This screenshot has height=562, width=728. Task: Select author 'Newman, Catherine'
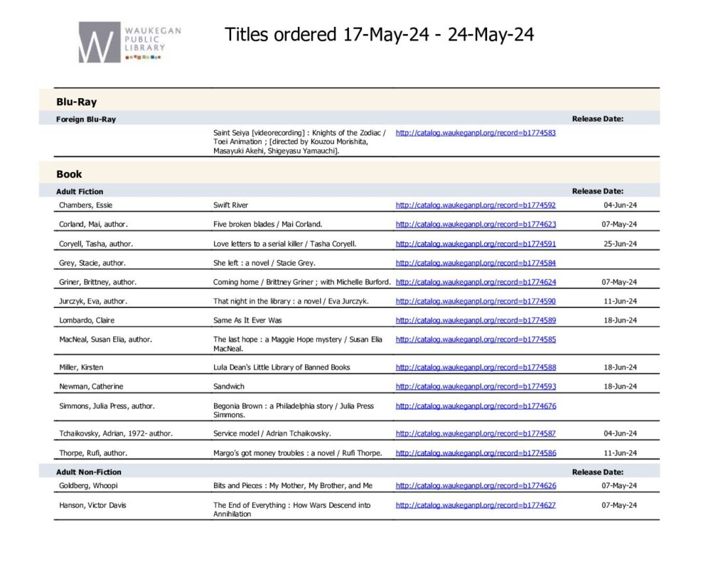[91, 386]
